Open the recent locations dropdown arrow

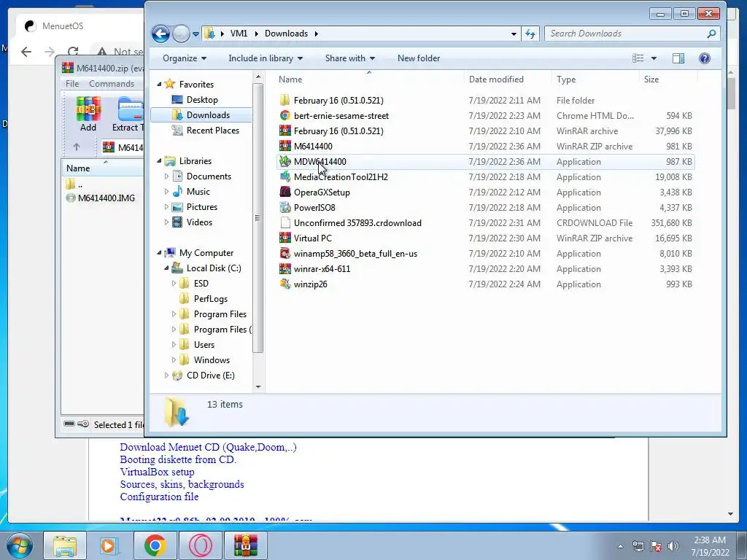click(x=196, y=34)
